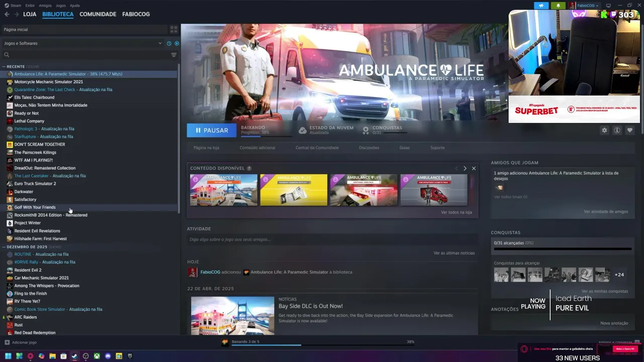644x362 pixels.
Task: Open the Jogos menu
Action: [60, 6]
